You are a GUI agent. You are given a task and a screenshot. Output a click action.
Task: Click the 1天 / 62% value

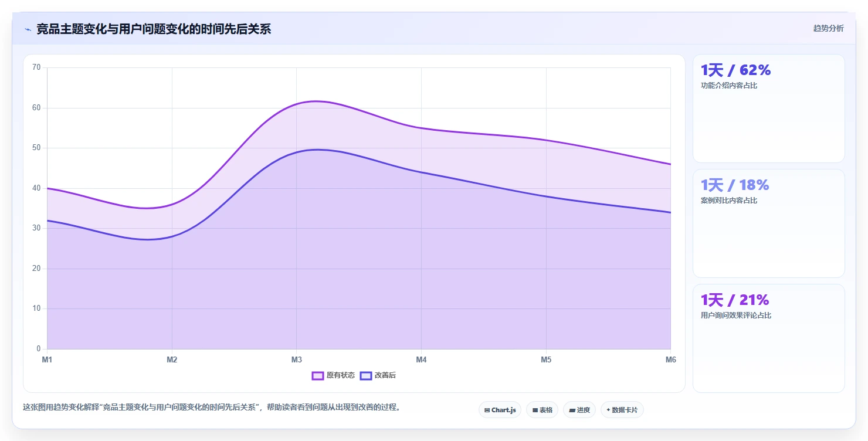point(735,70)
